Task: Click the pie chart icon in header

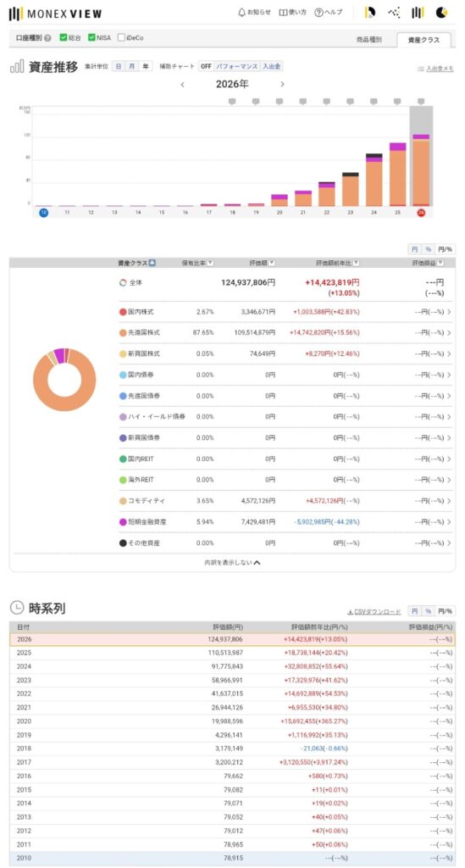Action: click(x=441, y=12)
